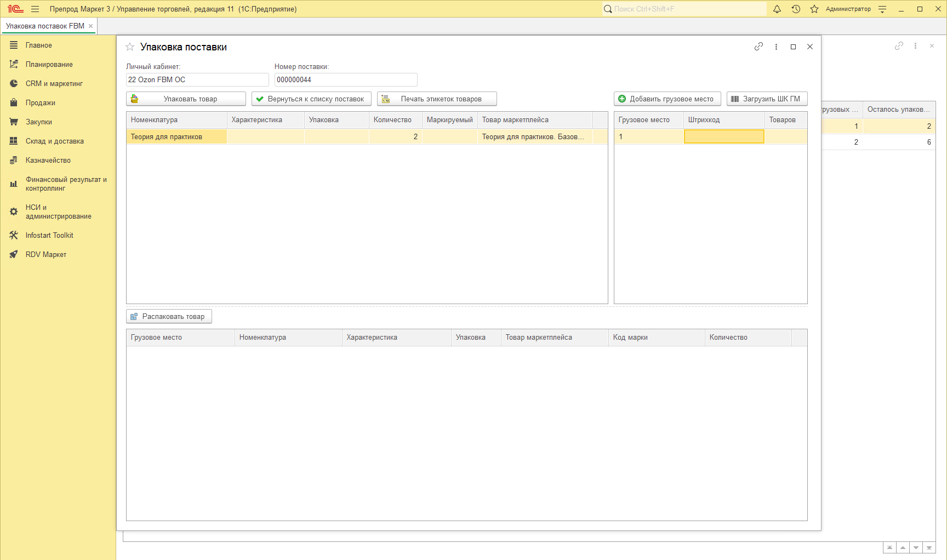Viewport: 947px width, 560px height.
Task: Click Загрузить ШК ГМ button
Action: coord(767,99)
